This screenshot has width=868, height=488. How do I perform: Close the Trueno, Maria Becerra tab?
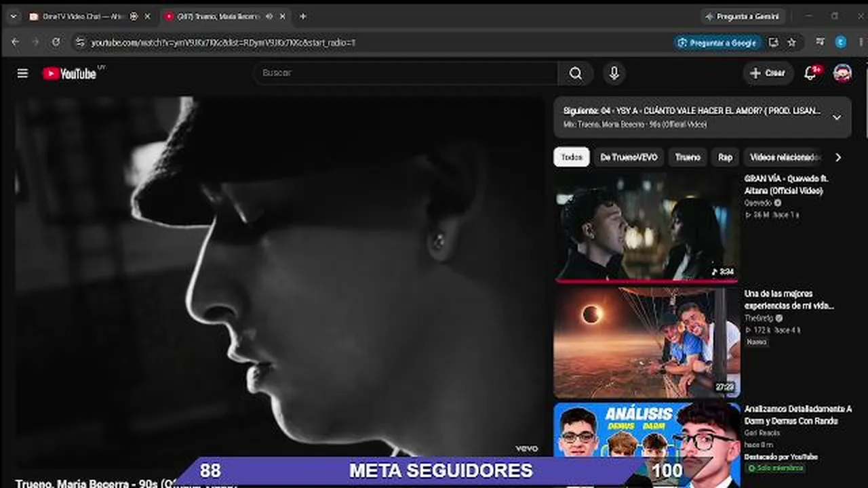282,16
